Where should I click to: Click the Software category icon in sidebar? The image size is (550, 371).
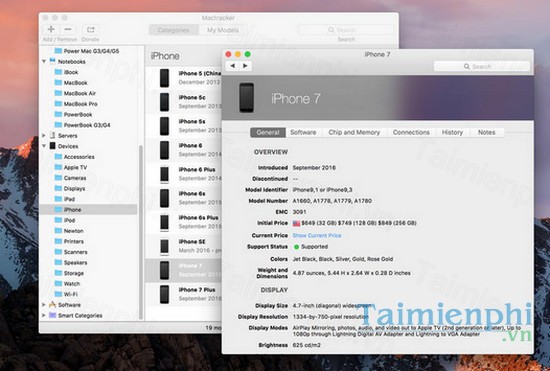tap(52, 304)
